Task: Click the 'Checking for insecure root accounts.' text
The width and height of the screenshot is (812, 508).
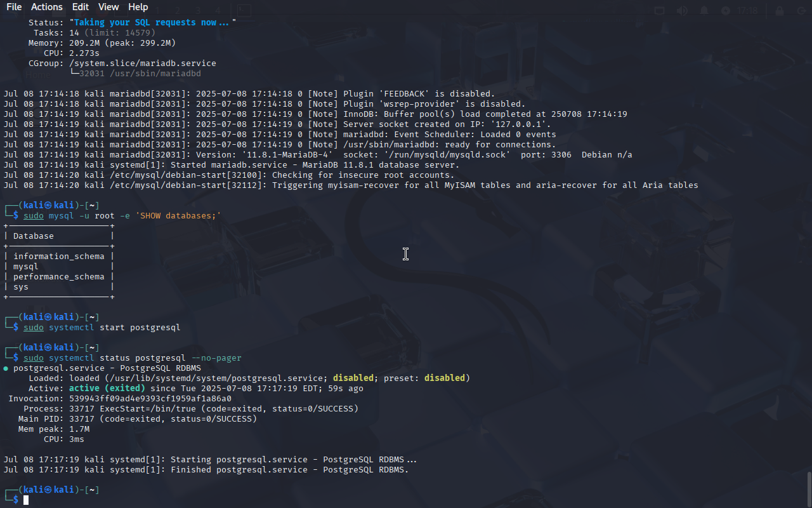Action: click(x=363, y=175)
